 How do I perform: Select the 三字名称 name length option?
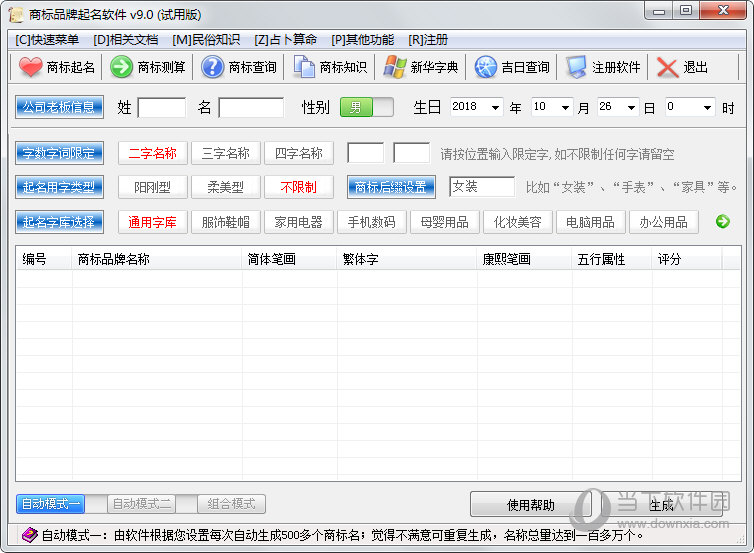(226, 153)
